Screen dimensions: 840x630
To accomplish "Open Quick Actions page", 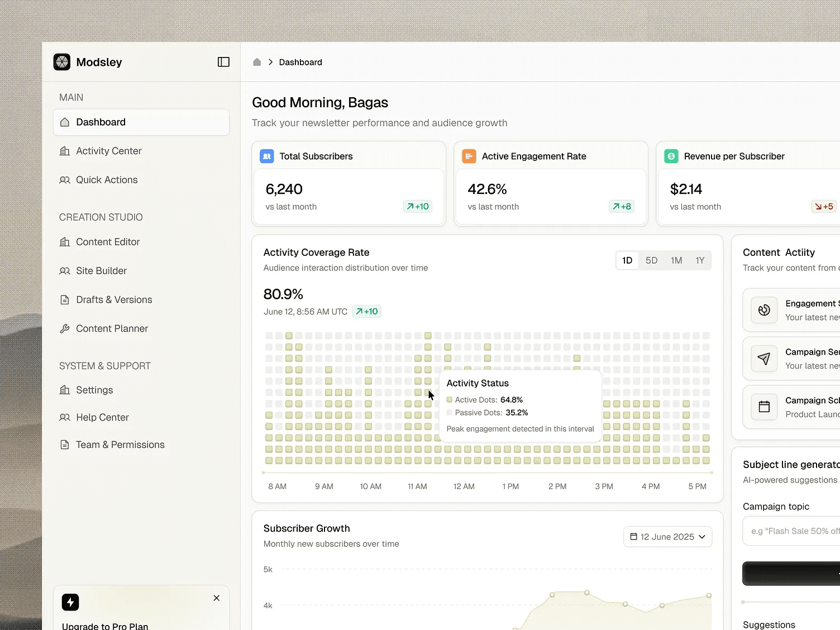I will point(141,180).
